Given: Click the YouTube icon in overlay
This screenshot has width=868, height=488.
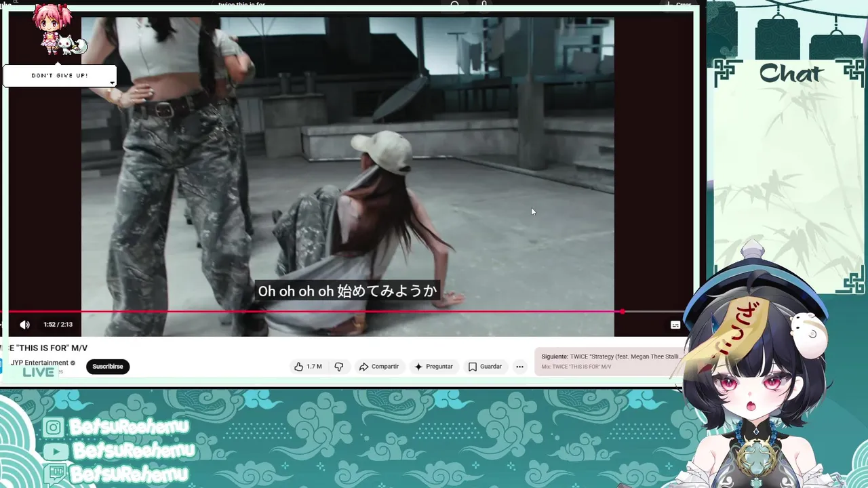Looking at the screenshot, I should [x=55, y=451].
